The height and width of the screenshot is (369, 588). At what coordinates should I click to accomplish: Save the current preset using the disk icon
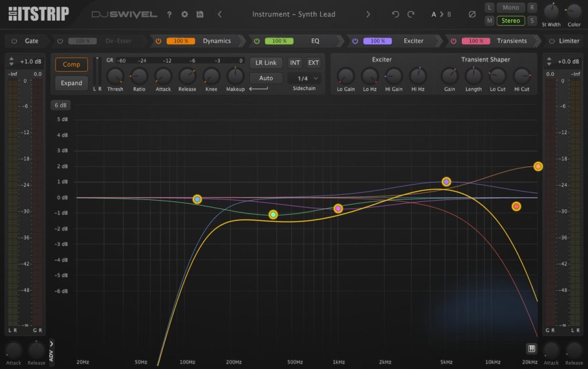pos(200,14)
